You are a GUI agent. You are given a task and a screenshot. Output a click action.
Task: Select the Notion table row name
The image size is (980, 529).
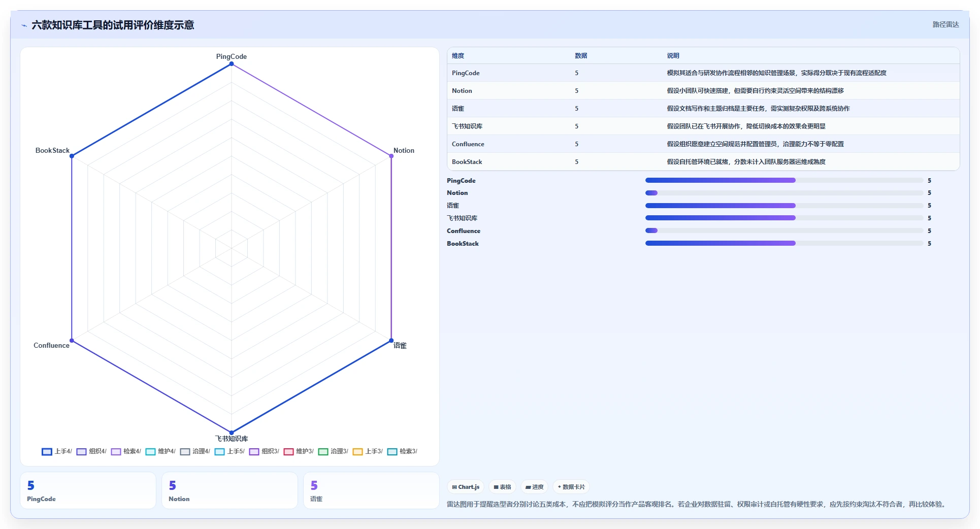tap(462, 91)
